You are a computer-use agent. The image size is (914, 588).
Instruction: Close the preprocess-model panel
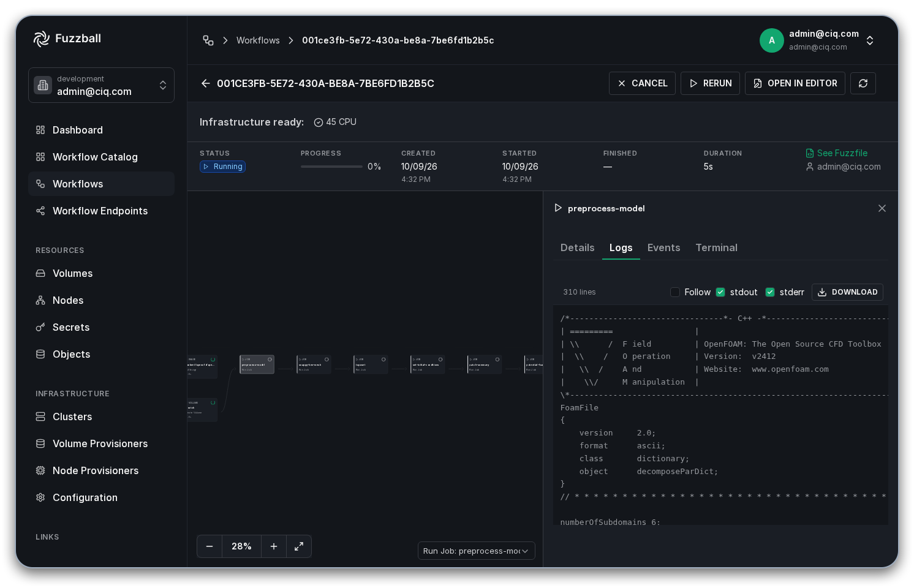(x=882, y=208)
